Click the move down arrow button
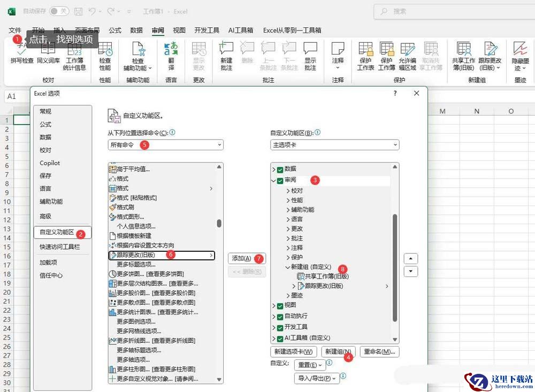 410,271
